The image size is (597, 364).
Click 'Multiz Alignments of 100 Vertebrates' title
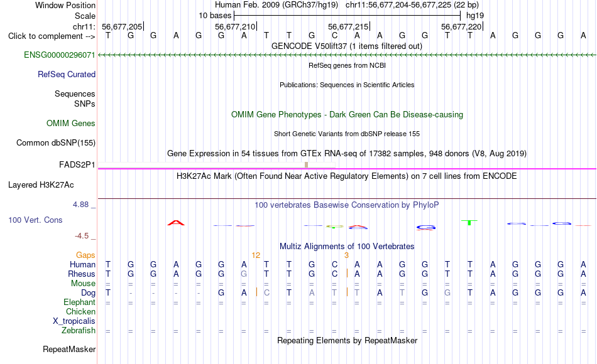[347, 246]
